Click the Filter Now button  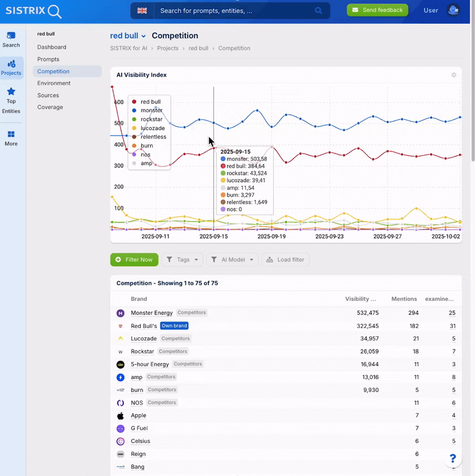(x=134, y=260)
